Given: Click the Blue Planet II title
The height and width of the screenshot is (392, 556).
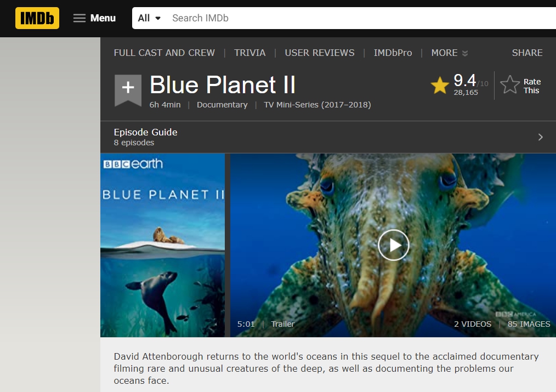Looking at the screenshot, I should pyautogui.click(x=222, y=85).
